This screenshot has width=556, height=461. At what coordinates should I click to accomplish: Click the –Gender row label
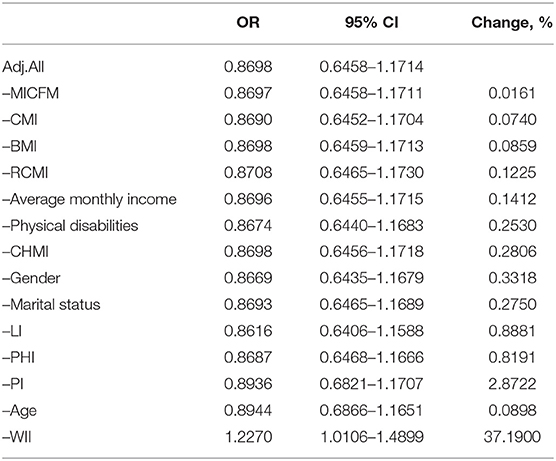point(31,278)
